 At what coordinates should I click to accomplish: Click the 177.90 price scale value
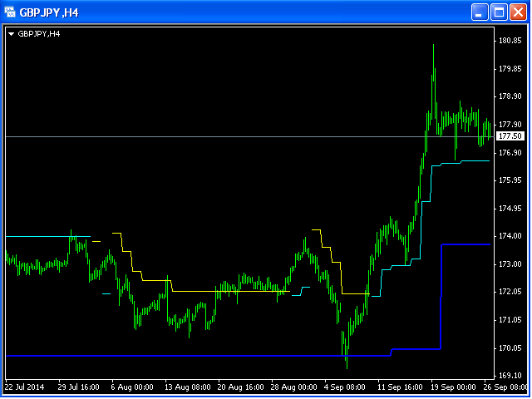[510, 125]
